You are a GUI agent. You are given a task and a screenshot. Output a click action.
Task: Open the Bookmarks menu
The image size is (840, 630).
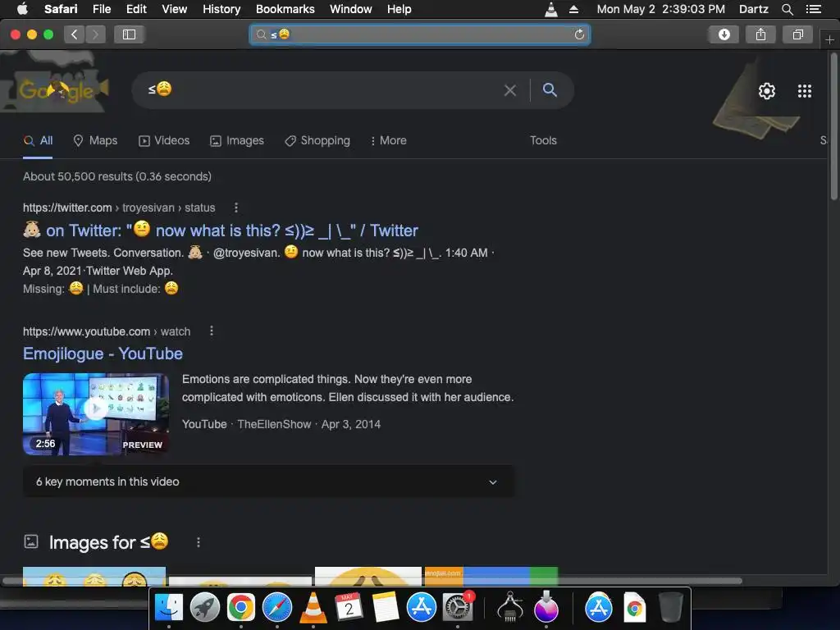pyautogui.click(x=285, y=9)
